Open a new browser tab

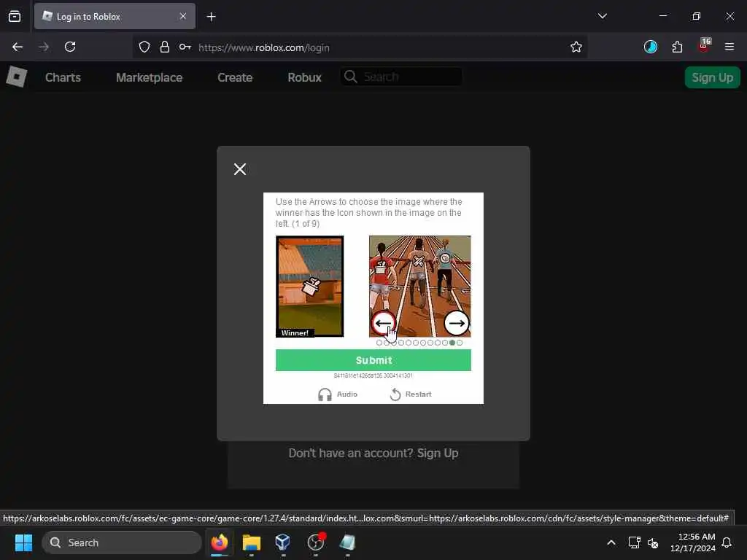pyautogui.click(x=211, y=17)
